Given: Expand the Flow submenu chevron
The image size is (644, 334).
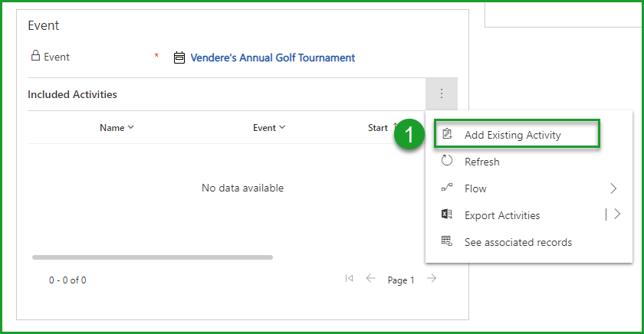Looking at the screenshot, I should click(x=613, y=188).
